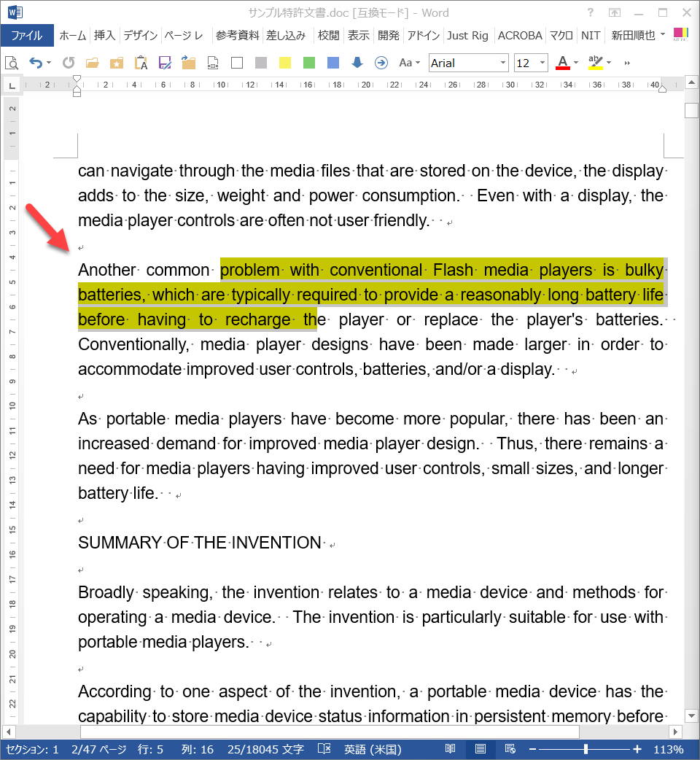This screenshot has height=760, width=700.
Task: Expand the Arial font name dropdown
Action: 503,63
